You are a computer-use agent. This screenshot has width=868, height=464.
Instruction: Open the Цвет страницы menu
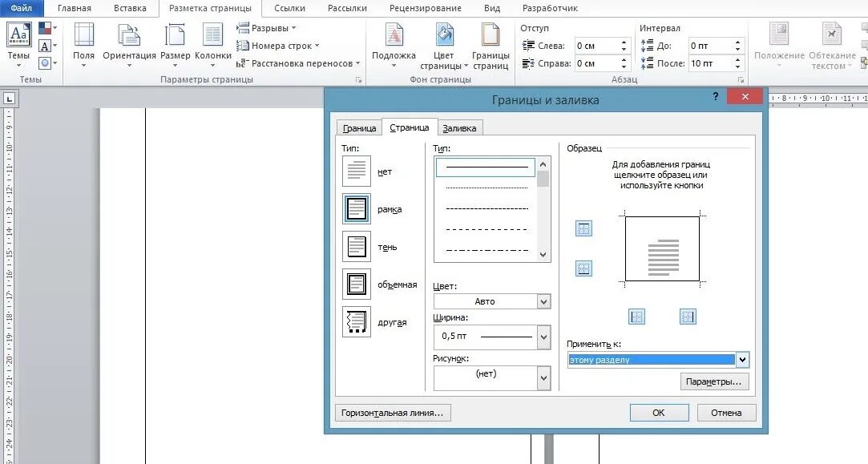coord(443,46)
